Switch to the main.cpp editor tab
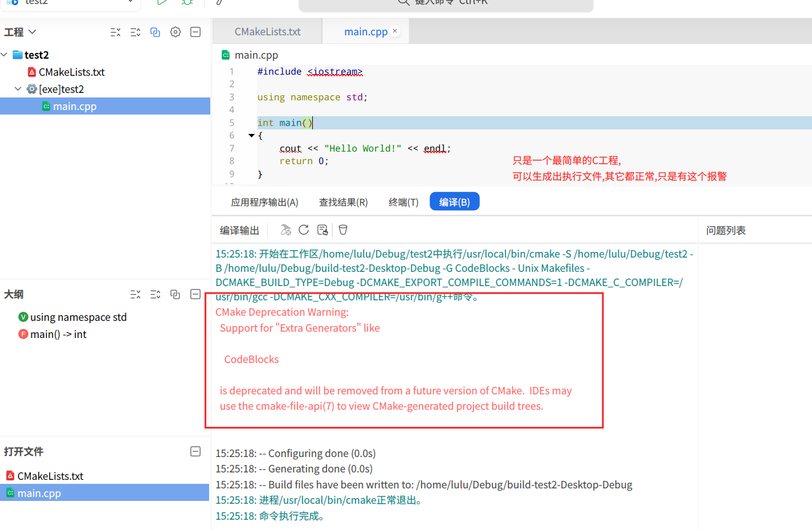 point(366,32)
